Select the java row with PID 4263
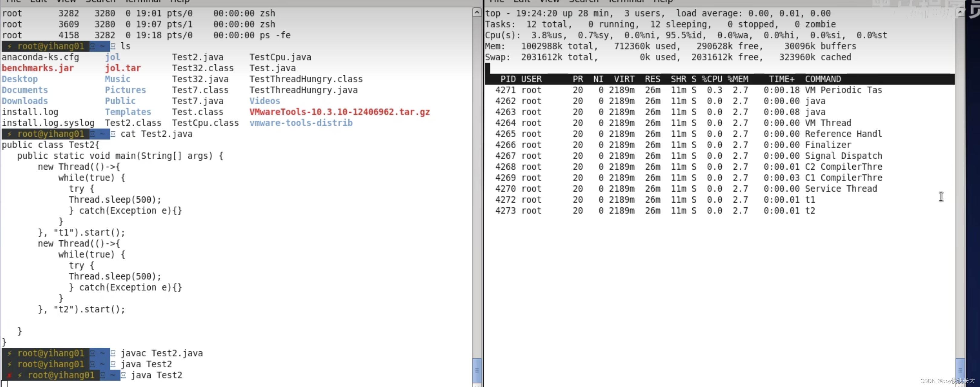The image size is (980, 387). pos(660,112)
